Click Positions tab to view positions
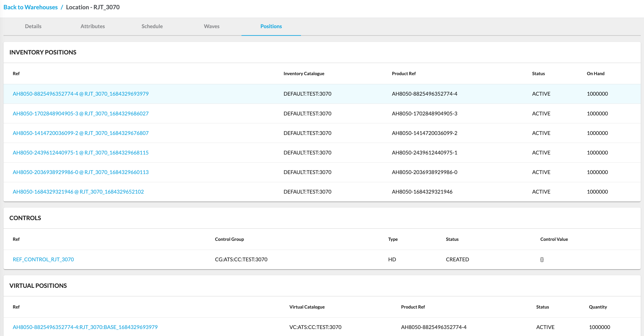The image size is (644, 336). tap(271, 27)
